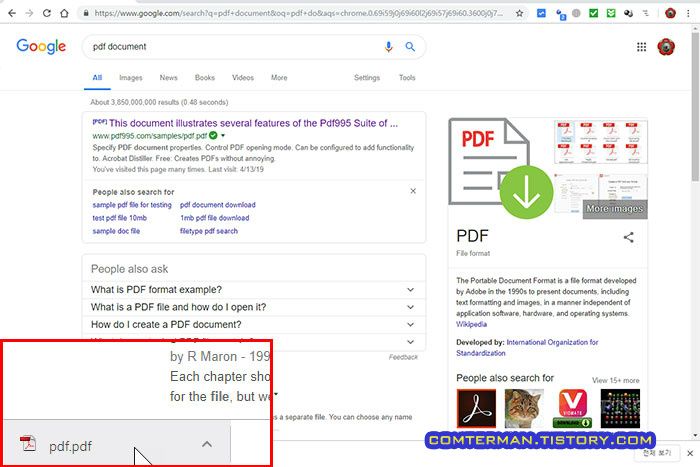Open the Adobe Acrobat thumbnail in related searches
This screenshot has width=700, height=467.
476,409
